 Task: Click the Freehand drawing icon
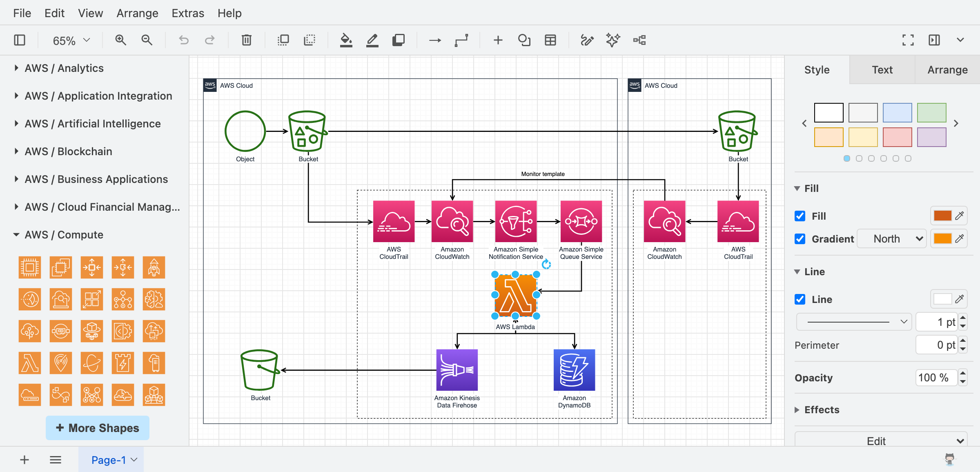pos(587,40)
